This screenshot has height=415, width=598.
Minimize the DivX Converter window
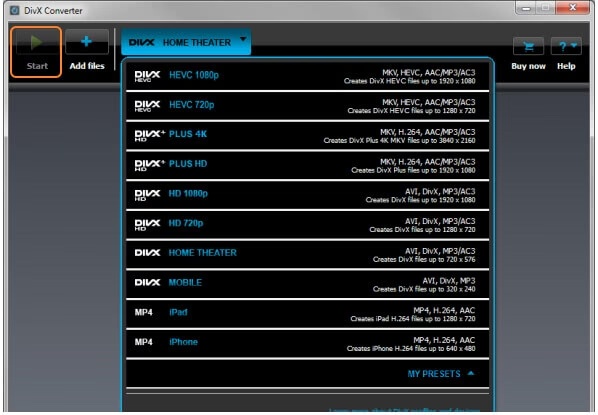[526, 8]
